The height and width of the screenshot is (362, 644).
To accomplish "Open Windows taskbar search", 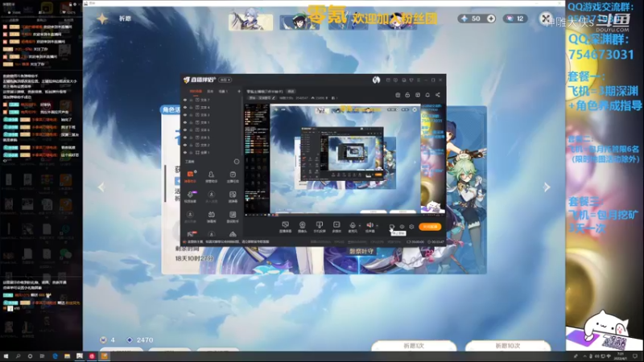I will 18,356.
